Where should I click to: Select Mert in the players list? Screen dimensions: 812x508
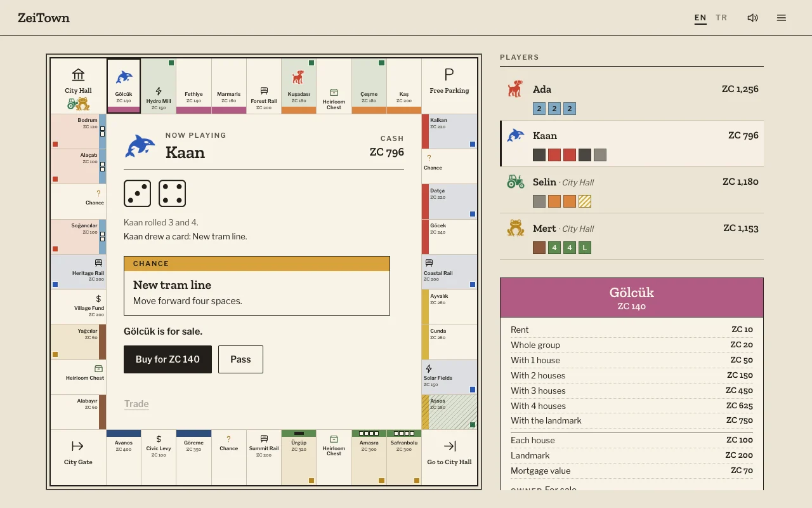point(632,236)
